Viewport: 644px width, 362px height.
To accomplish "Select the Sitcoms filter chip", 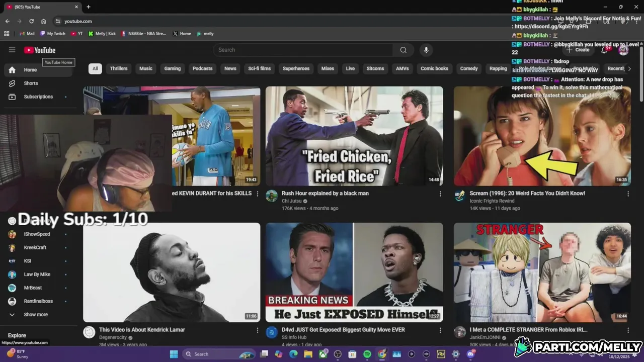I will 375,68.
